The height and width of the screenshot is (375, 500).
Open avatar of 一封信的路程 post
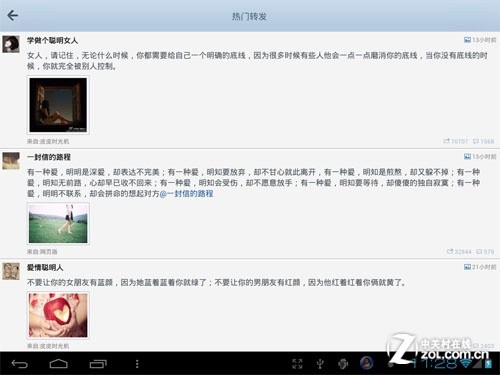pyautogui.click(x=11, y=161)
